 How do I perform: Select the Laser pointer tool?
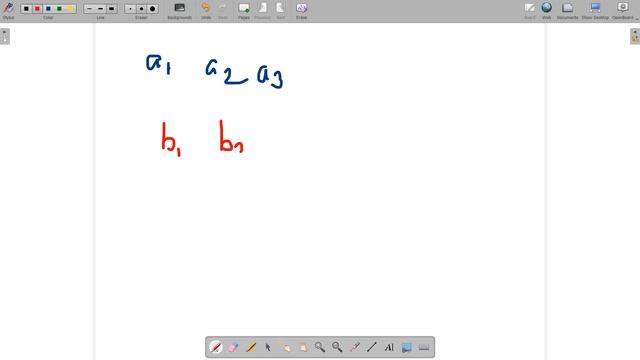pos(354,347)
